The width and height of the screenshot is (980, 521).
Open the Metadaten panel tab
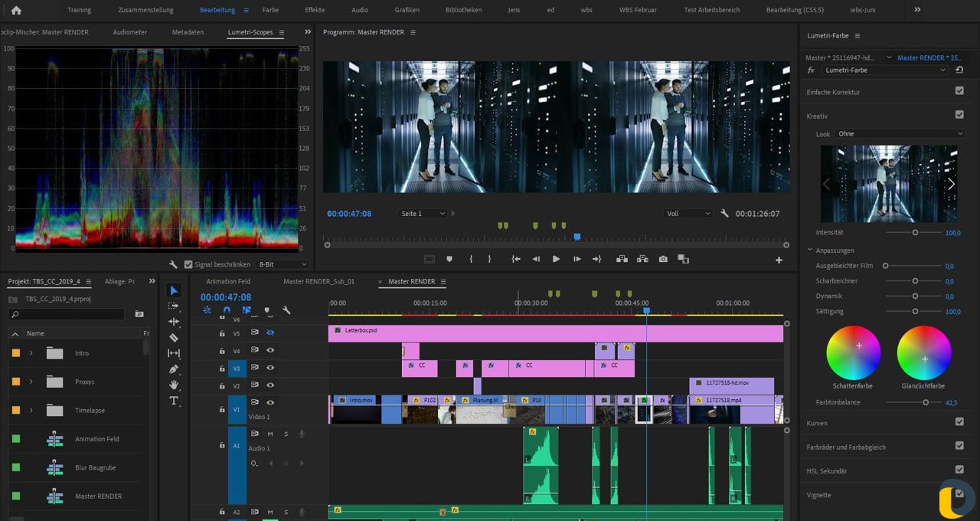click(188, 32)
